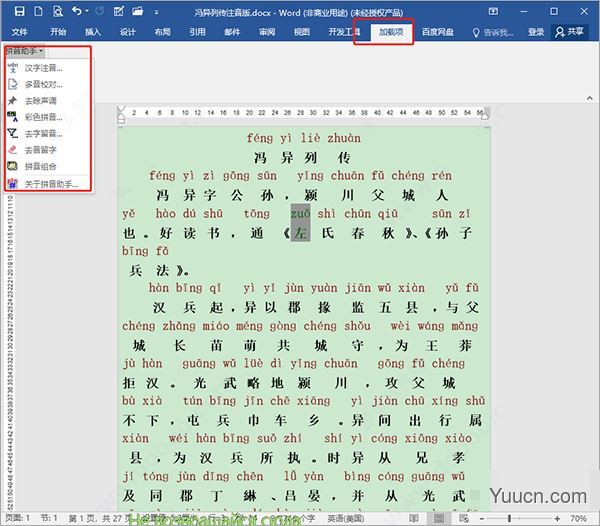Screen dimensions: 600x526
Task: Switch to the 邮件 ribbon tab
Action: point(232,32)
